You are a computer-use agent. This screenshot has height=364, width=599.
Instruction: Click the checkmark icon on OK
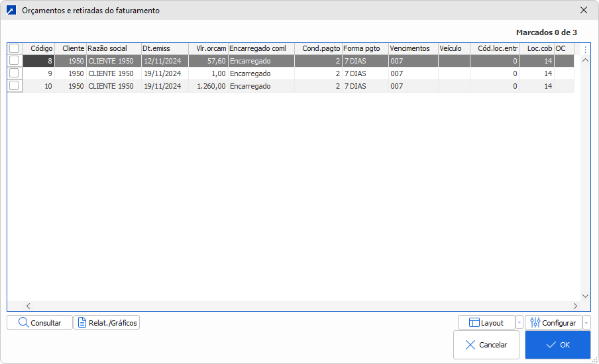click(551, 345)
